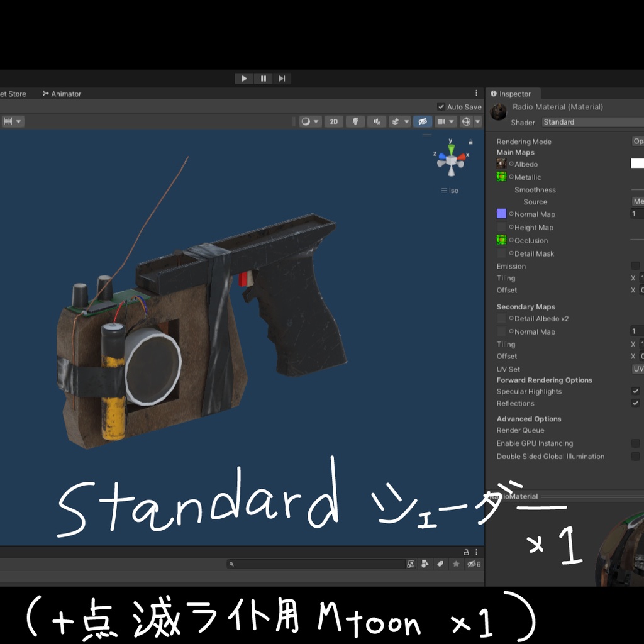Toggle scene audio mute icon
This screenshot has height=644, width=644.
(377, 121)
